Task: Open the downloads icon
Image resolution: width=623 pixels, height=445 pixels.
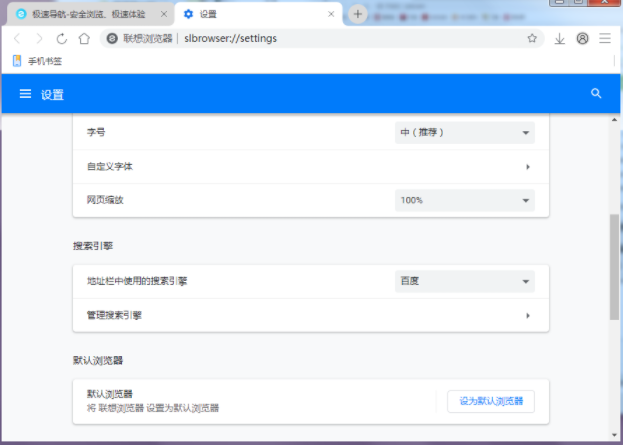Action: (560, 39)
